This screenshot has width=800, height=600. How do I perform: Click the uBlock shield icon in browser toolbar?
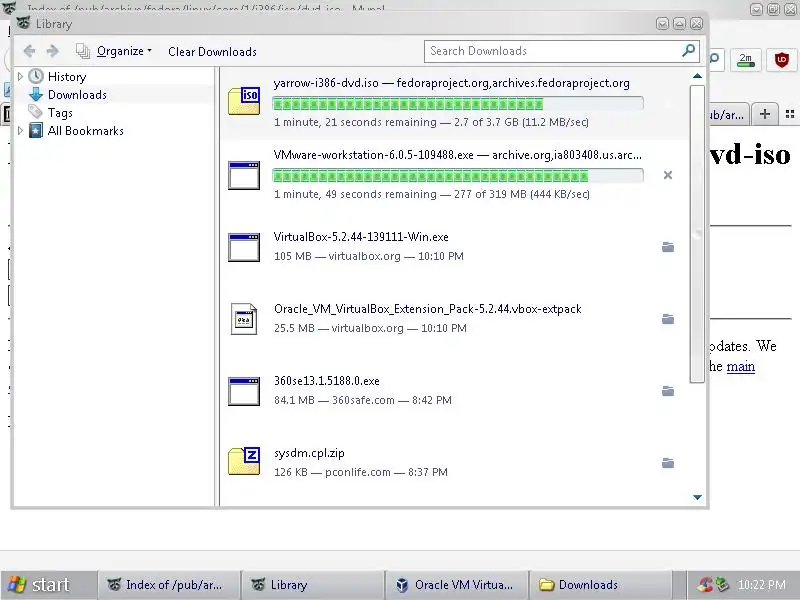782,60
